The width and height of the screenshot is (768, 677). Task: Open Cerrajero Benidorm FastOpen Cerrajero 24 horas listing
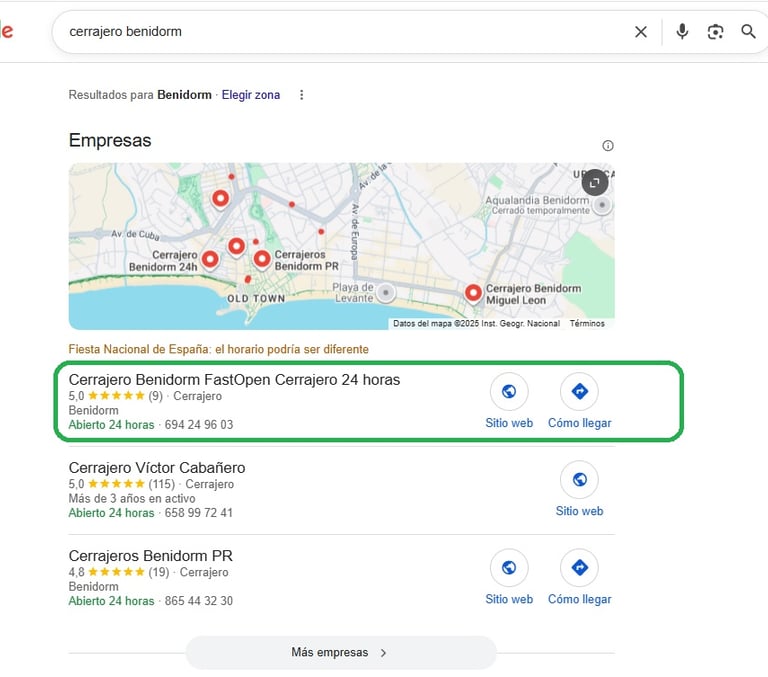[234, 380]
